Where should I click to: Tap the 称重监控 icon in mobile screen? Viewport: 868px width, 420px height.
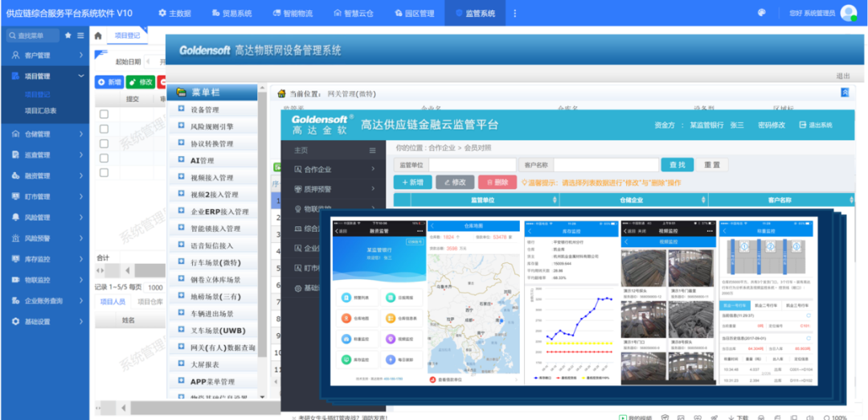[346, 339]
